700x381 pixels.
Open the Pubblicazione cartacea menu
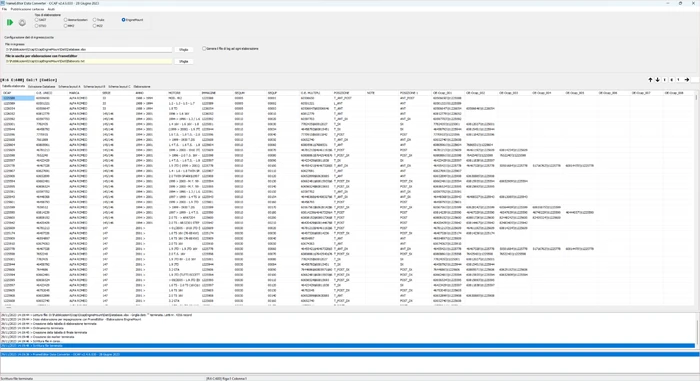(x=27, y=9)
